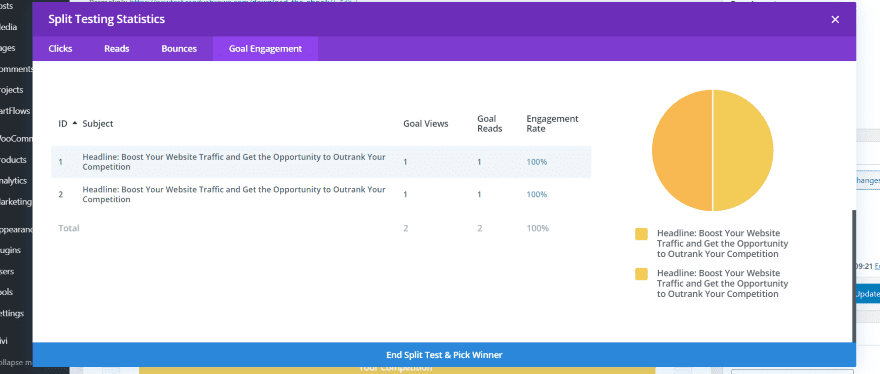Click End Split Test & Pick Winner
Viewport: 880px width, 374px height.
[444, 355]
